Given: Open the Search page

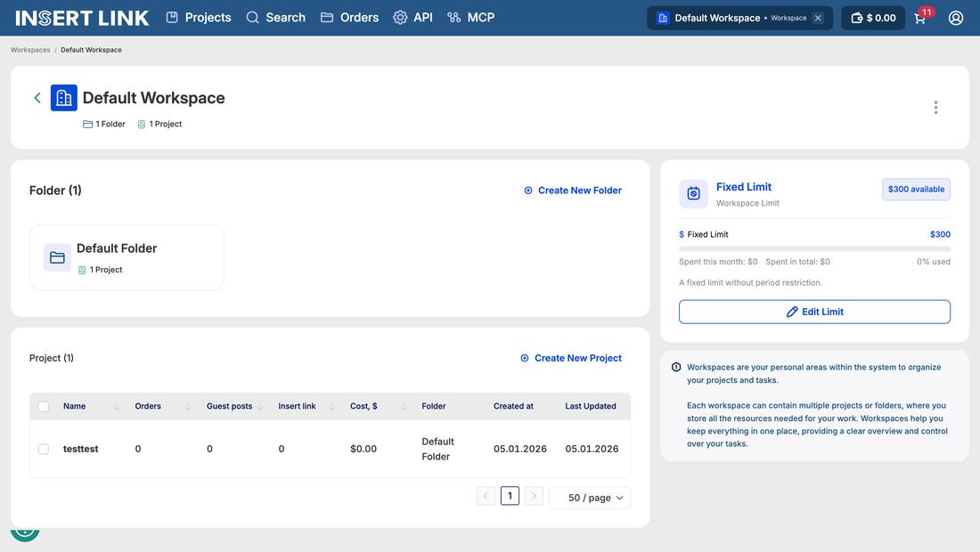Looking at the screenshot, I should (x=275, y=18).
